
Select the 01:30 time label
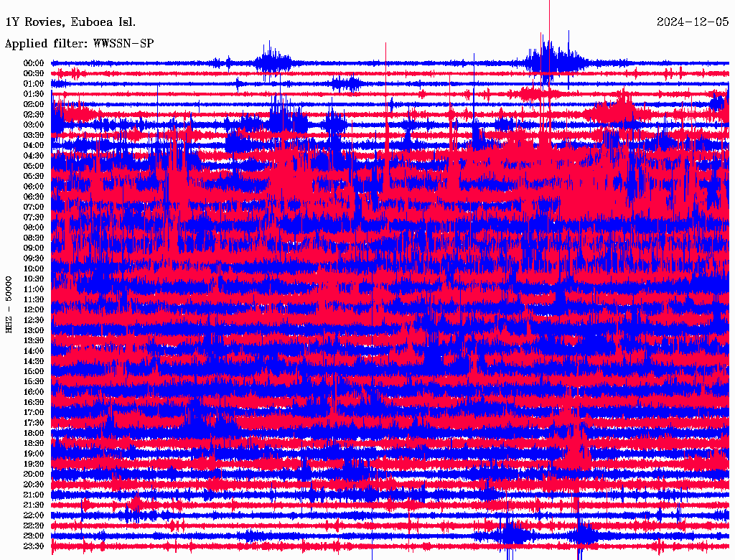[34, 94]
